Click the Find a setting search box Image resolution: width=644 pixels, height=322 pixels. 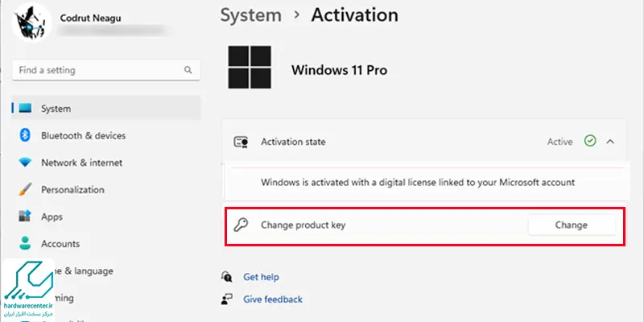[x=106, y=70]
